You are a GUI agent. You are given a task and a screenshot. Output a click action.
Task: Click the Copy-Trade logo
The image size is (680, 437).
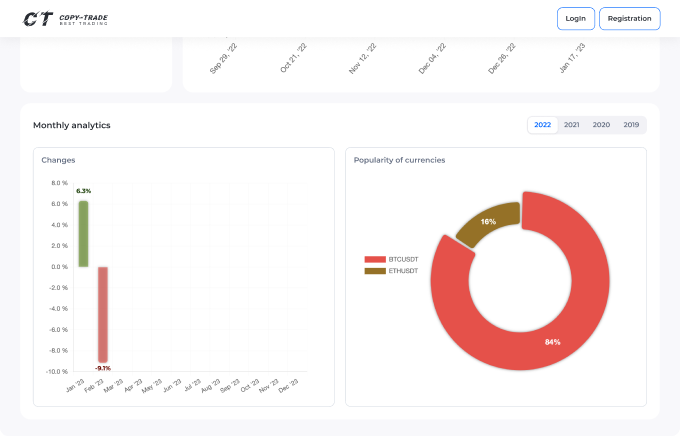pos(65,19)
